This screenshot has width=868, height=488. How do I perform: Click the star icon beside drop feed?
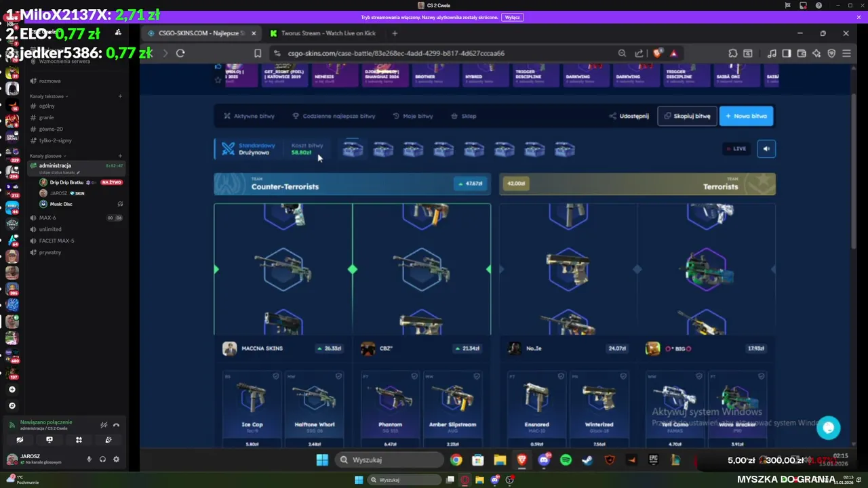[218, 79]
